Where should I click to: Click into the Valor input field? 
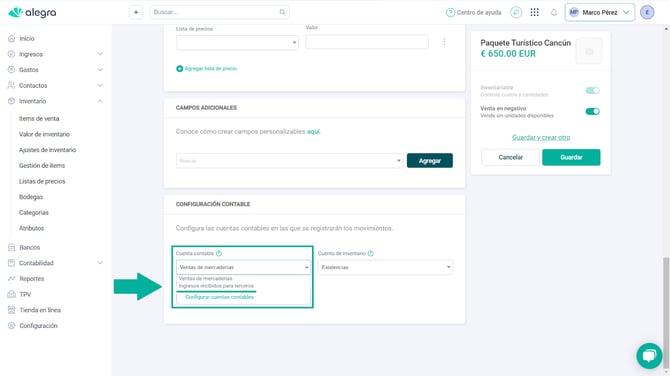point(367,42)
